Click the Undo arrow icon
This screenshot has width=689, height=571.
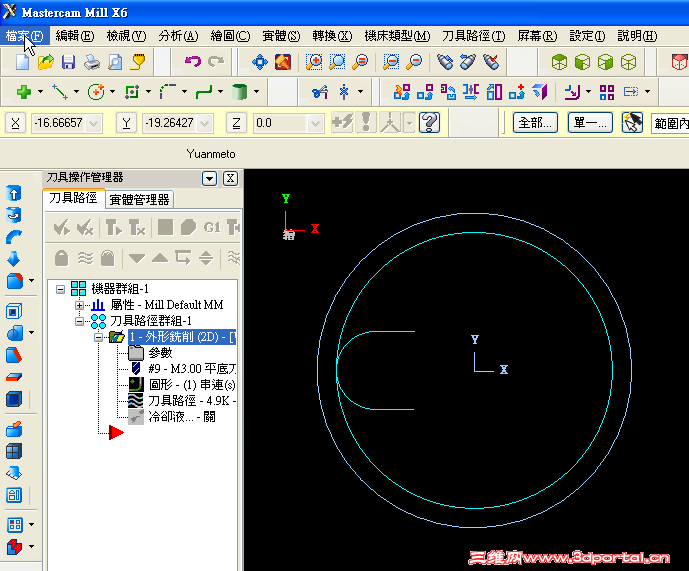(192, 62)
